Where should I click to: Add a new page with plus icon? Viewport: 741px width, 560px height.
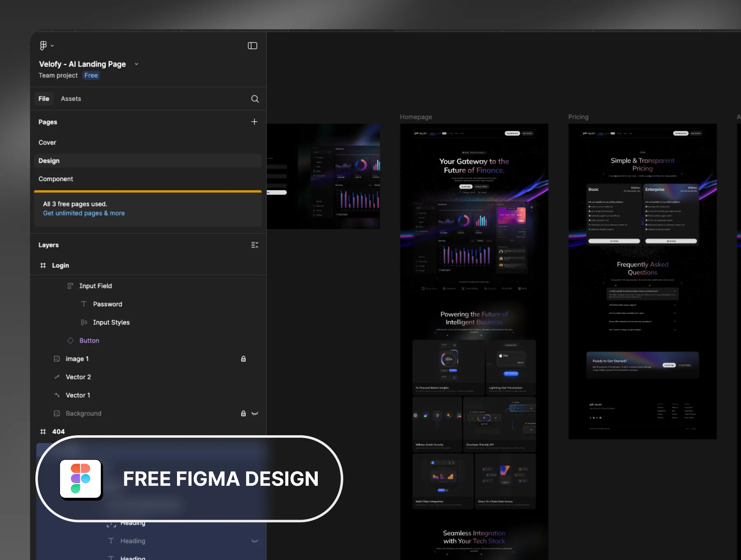coord(254,122)
